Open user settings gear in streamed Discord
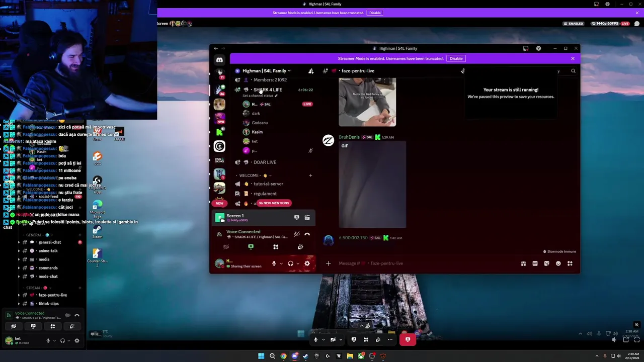 point(307,263)
